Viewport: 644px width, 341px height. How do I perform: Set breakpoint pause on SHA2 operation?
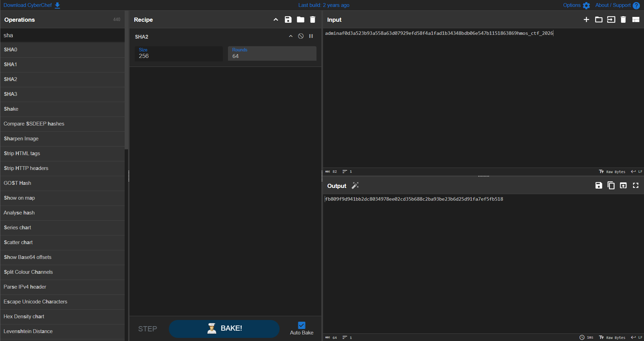(311, 36)
